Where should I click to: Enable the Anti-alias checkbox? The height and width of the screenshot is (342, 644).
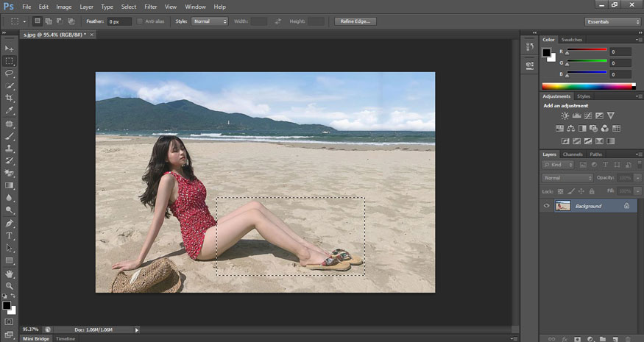[141, 21]
